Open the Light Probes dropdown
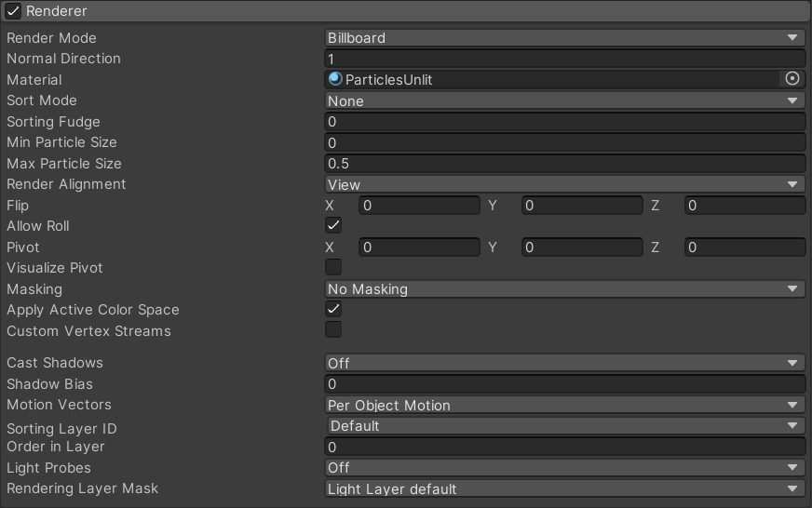The image size is (812, 508). pos(565,468)
